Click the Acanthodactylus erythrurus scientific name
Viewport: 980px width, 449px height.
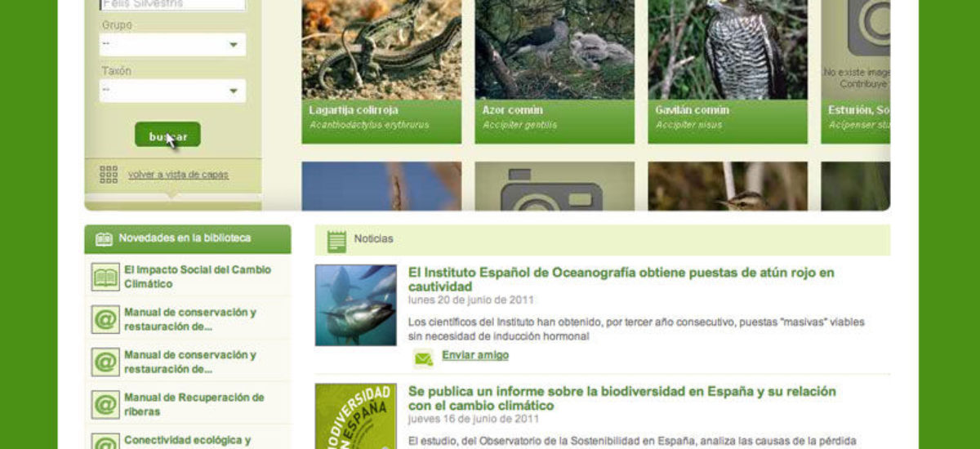(x=369, y=126)
